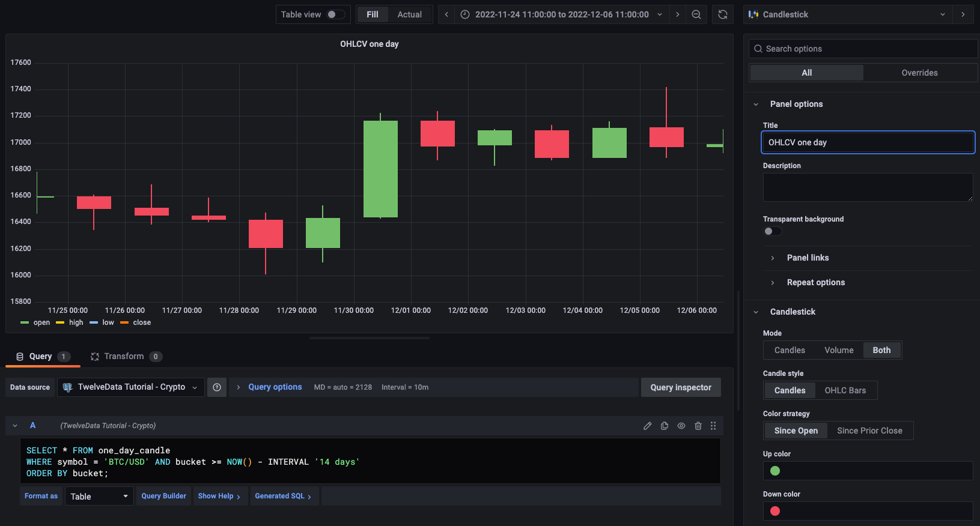Choose Since Prior Close color strategy
980x526 pixels.
click(869, 431)
